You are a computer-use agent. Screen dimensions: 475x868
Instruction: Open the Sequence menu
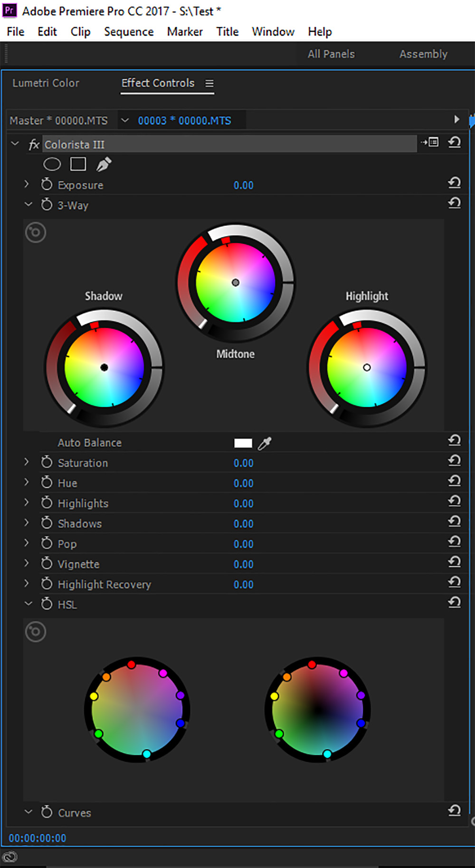(129, 32)
